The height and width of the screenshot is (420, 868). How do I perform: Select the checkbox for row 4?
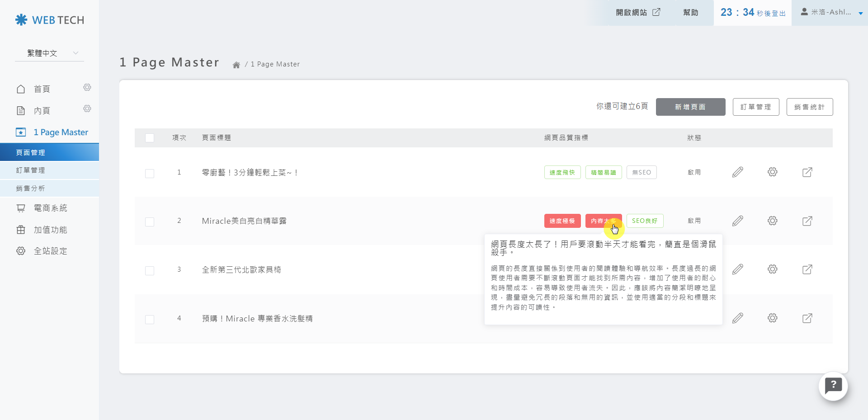point(150,320)
